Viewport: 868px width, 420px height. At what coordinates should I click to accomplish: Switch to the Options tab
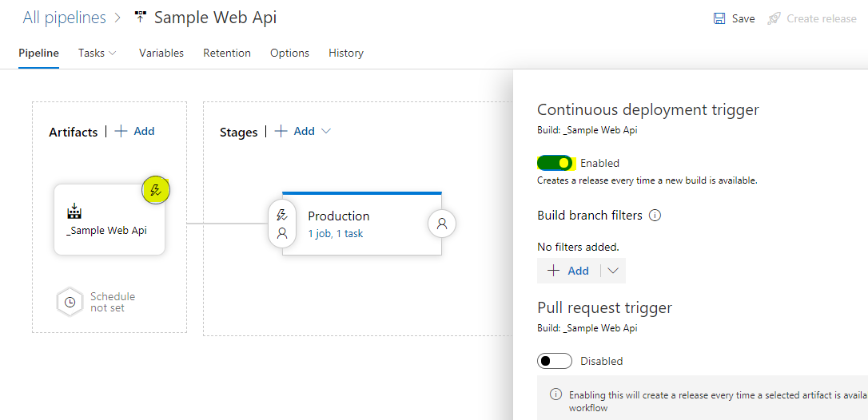click(289, 53)
